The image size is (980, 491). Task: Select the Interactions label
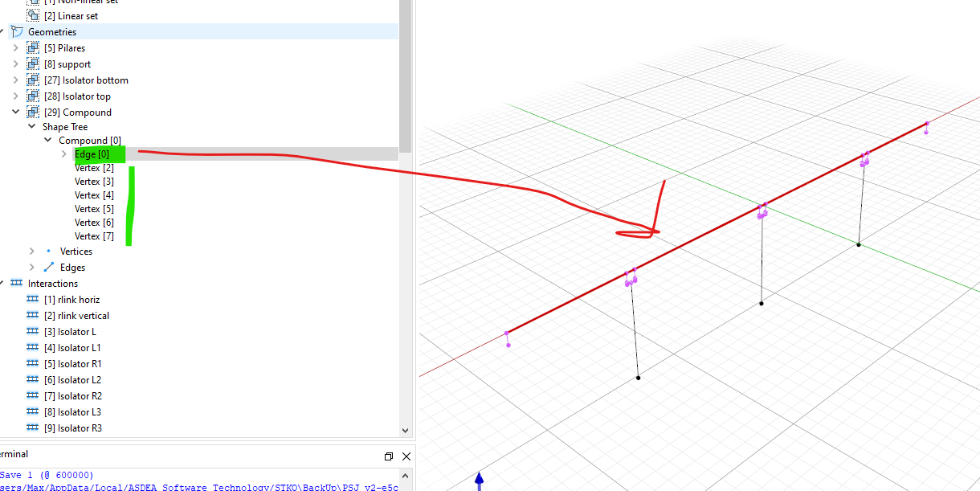point(53,284)
